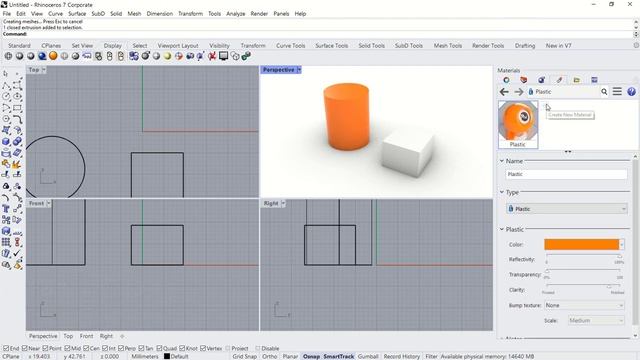Select the Ellipse tool in left toolbar
This screenshot has width=640, height=360.
17,97
